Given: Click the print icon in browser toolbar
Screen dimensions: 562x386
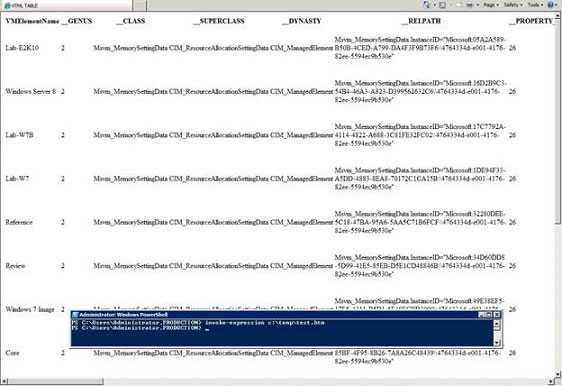Looking at the screenshot, I should (x=470, y=5).
